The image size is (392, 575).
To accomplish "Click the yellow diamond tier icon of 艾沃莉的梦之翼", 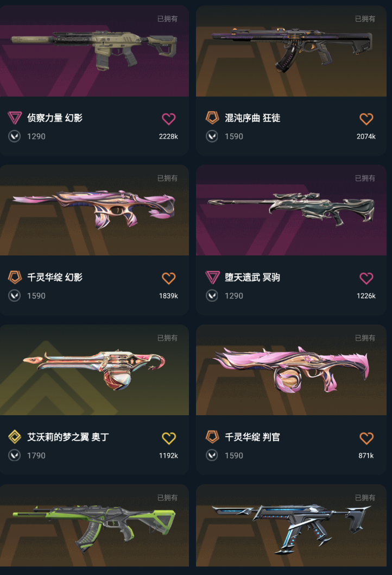I will click(x=15, y=437).
